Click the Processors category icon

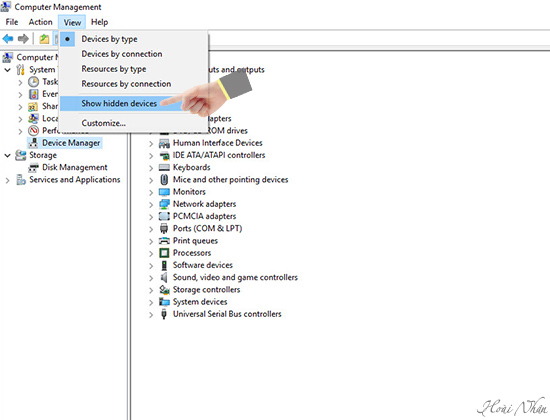tap(164, 253)
